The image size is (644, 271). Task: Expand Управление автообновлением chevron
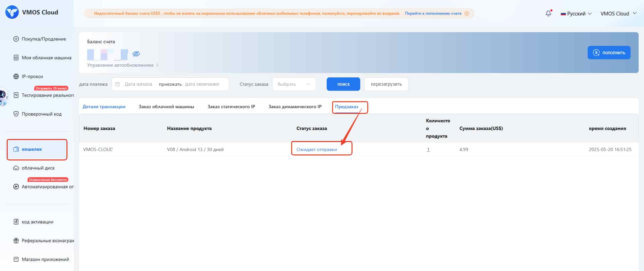[157, 65]
